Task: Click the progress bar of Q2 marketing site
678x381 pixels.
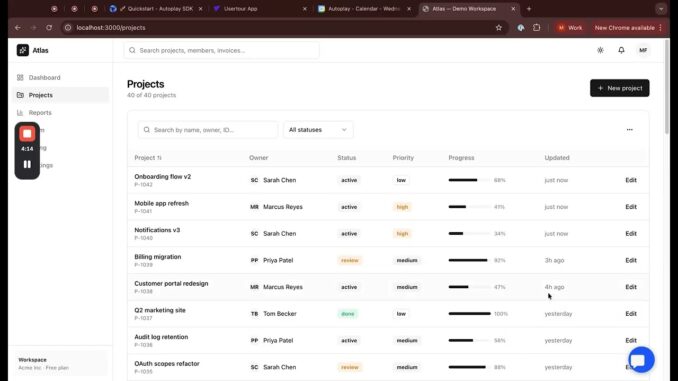Action: [x=469, y=314]
